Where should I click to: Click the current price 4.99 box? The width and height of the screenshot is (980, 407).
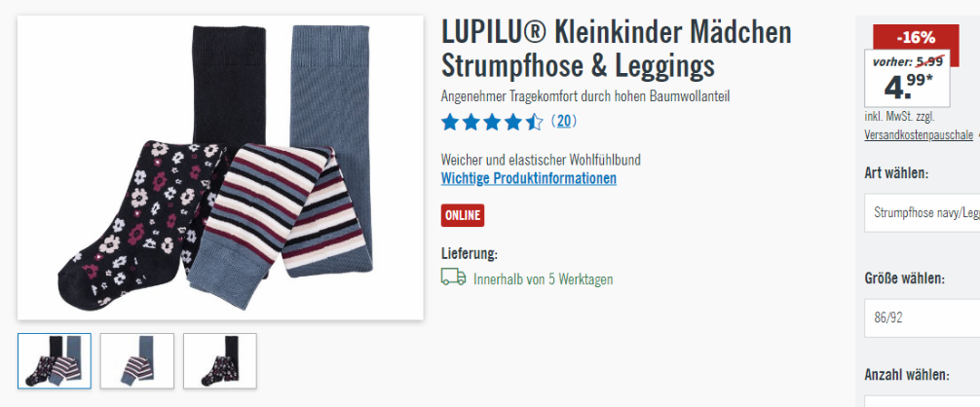click(908, 79)
